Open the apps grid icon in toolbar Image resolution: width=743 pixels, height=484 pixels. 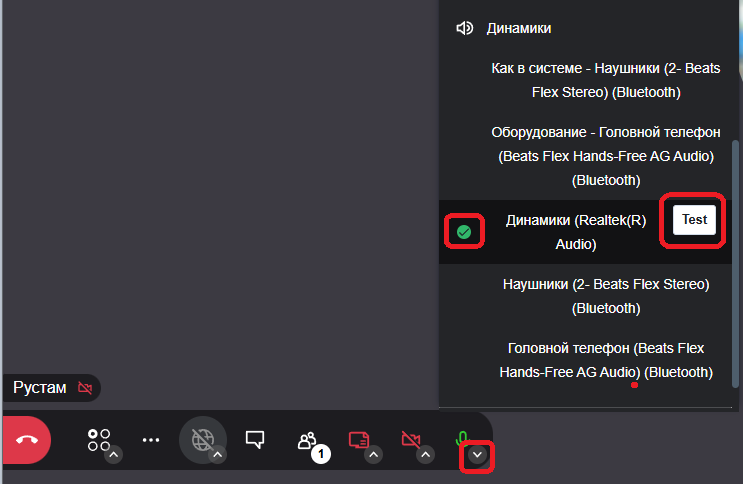point(99,439)
